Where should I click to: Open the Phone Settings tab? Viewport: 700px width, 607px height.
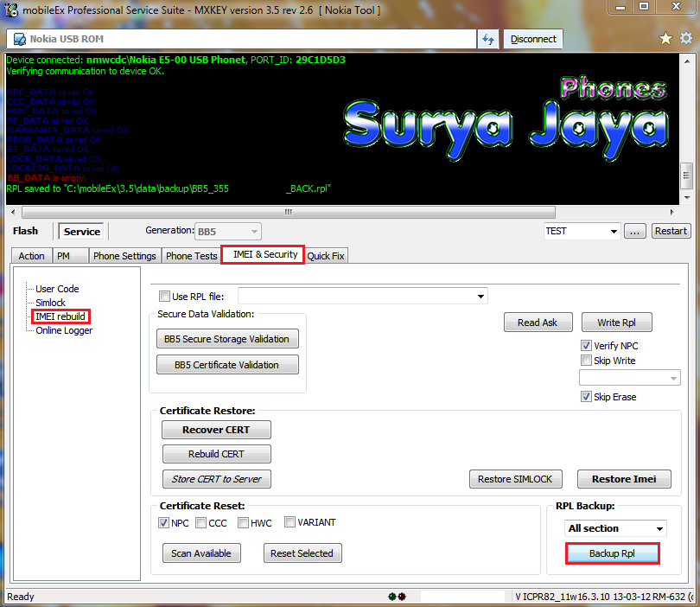[124, 256]
